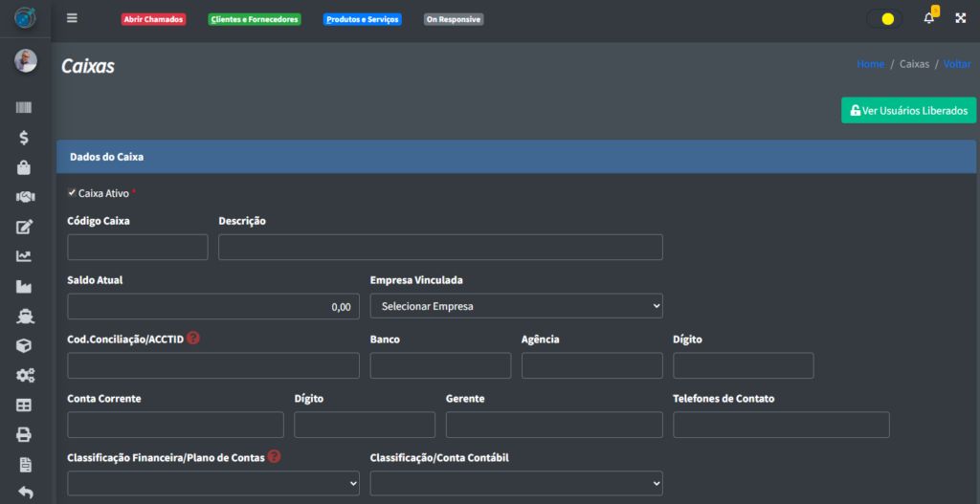Click the fullscreen expand icon
This screenshot has width=980, height=504.
960,18
